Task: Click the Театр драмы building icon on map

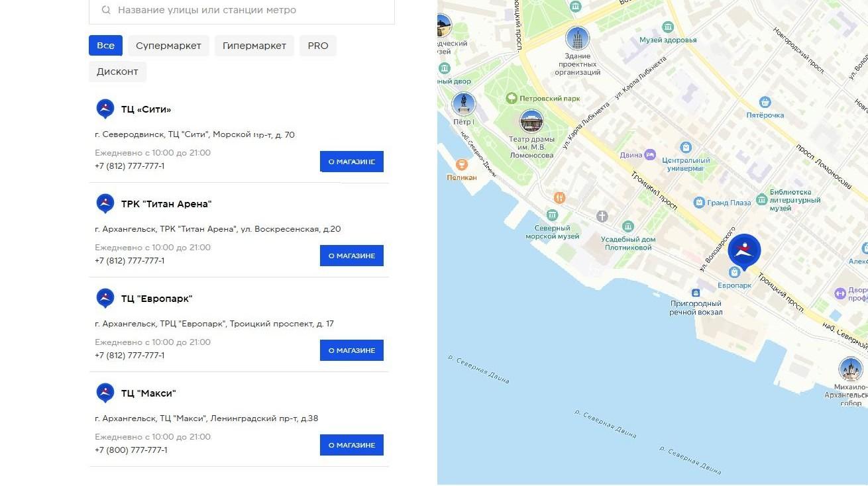Action: (531, 121)
